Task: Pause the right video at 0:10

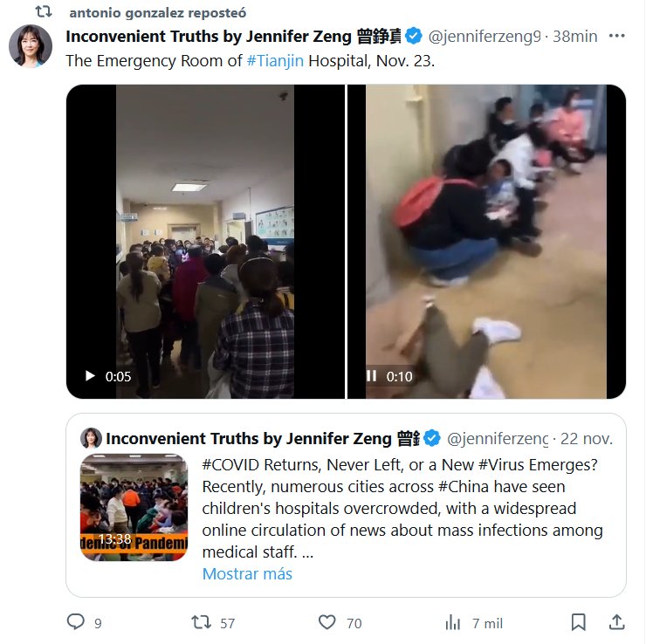Action: 371,375
